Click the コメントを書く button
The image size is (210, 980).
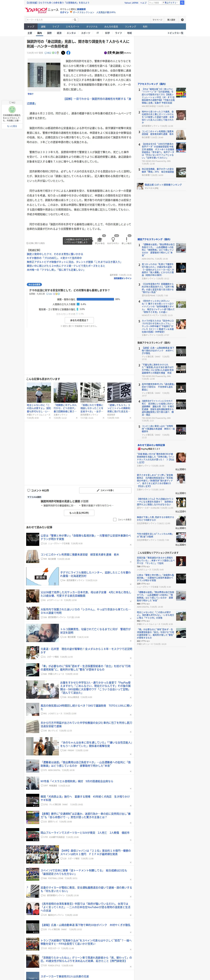coord(105,490)
